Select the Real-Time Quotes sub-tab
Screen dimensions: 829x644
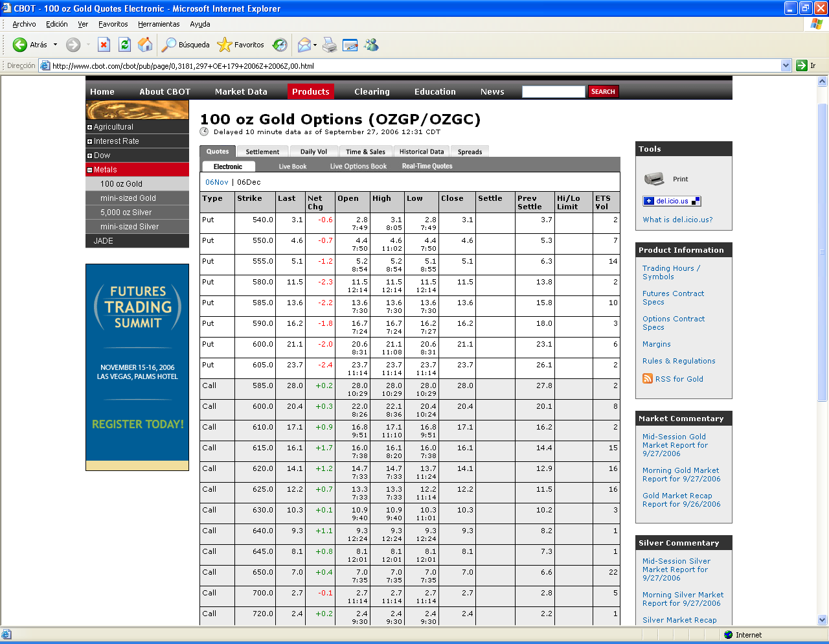click(427, 167)
